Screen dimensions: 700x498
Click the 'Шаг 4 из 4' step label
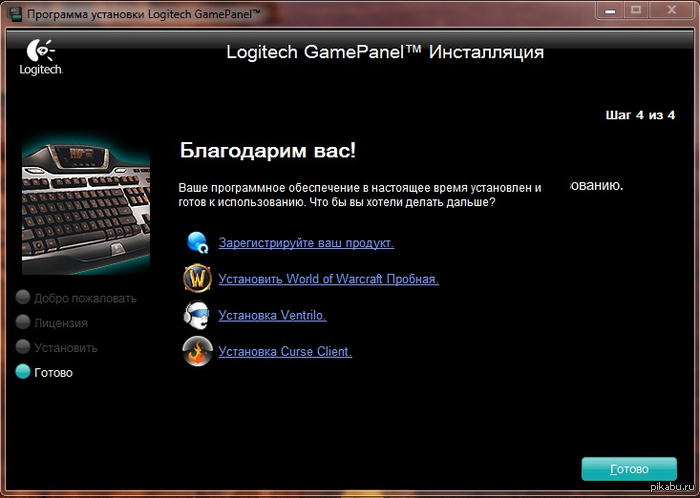[640, 115]
